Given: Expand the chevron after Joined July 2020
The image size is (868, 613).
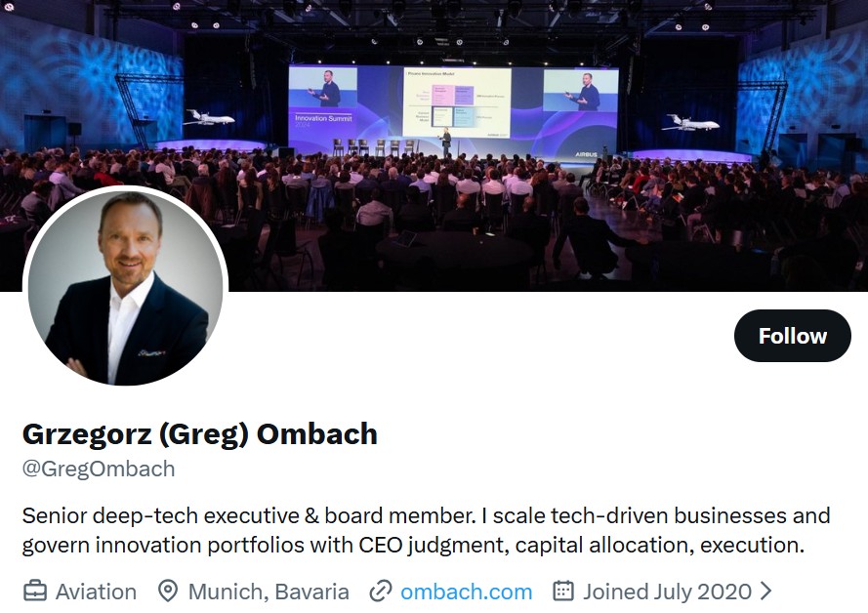Looking at the screenshot, I should click(x=765, y=592).
